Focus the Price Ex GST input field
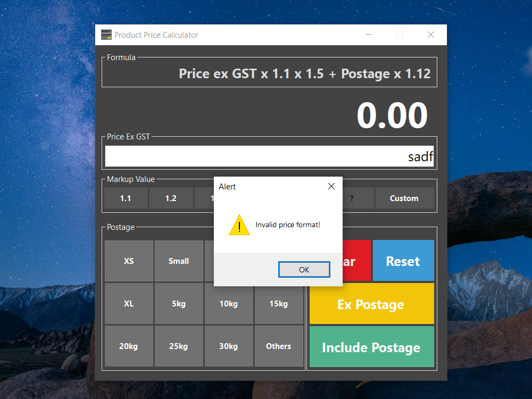 click(269, 156)
